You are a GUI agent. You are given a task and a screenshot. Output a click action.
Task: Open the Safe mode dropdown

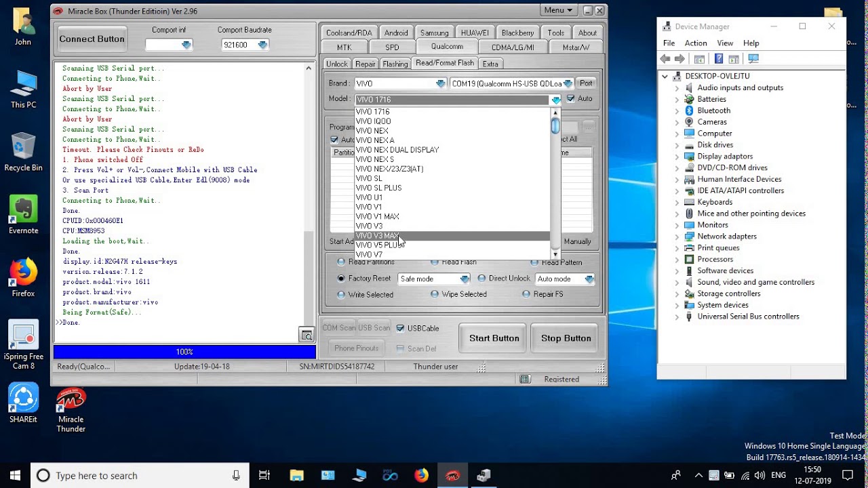click(434, 279)
